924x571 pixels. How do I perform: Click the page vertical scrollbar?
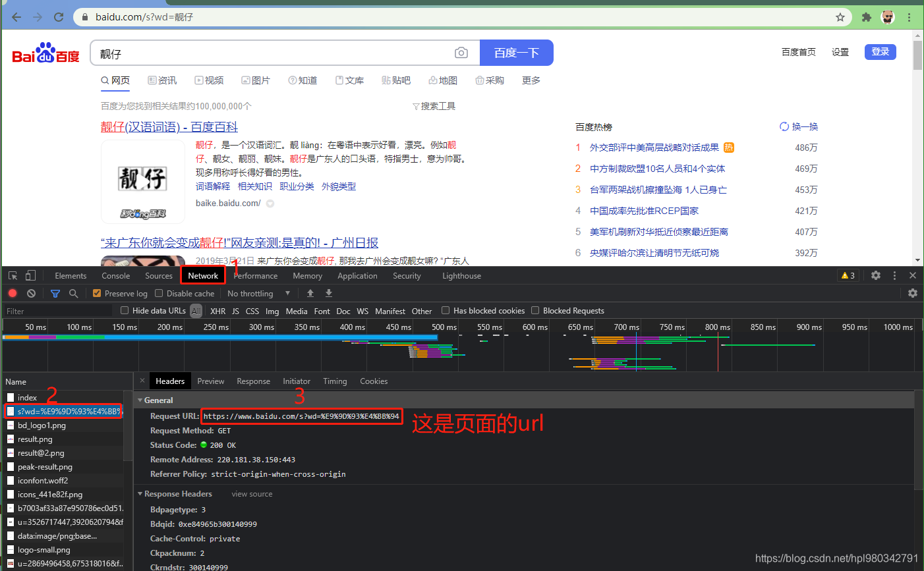(917, 55)
